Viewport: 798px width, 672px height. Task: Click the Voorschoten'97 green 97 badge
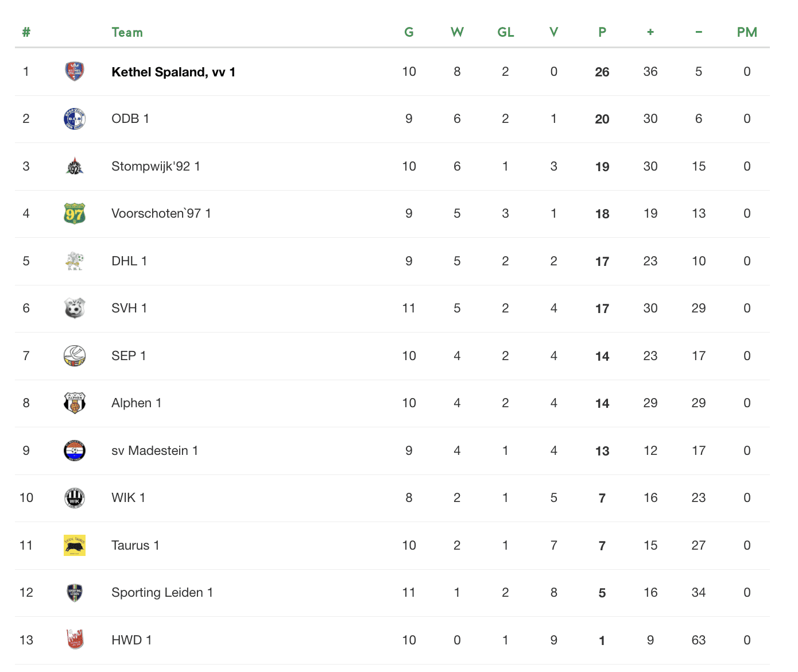coord(75,214)
